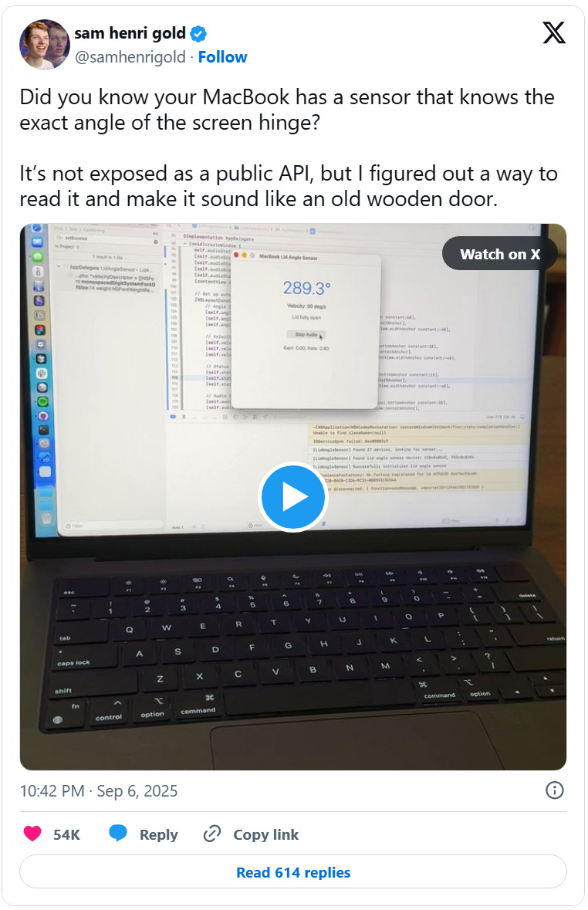The width and height of the screenshot is (588, 910).
Task: Click the Stop Audio button in video
Action: coord(306,334)
